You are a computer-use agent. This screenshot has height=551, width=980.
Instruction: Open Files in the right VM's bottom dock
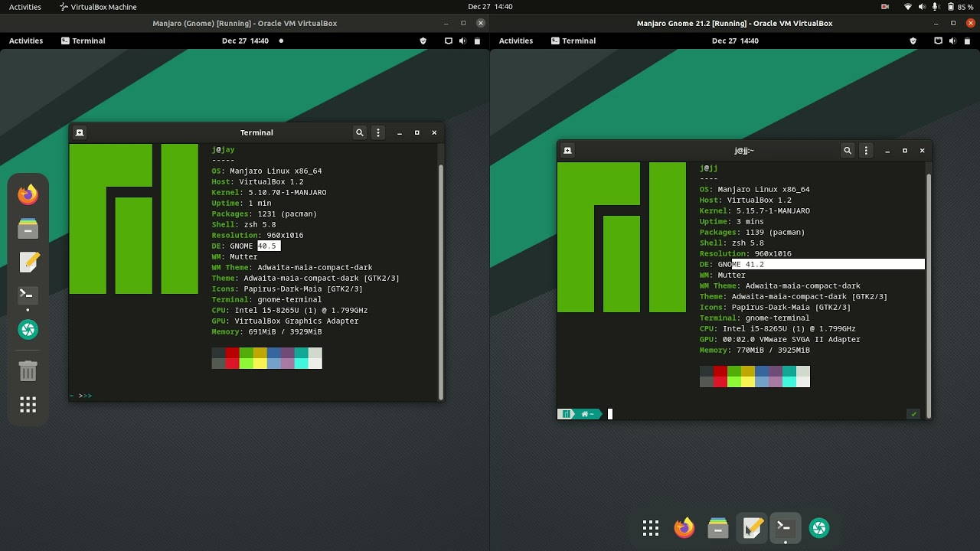pyautogui.click(x=717, y=527)
